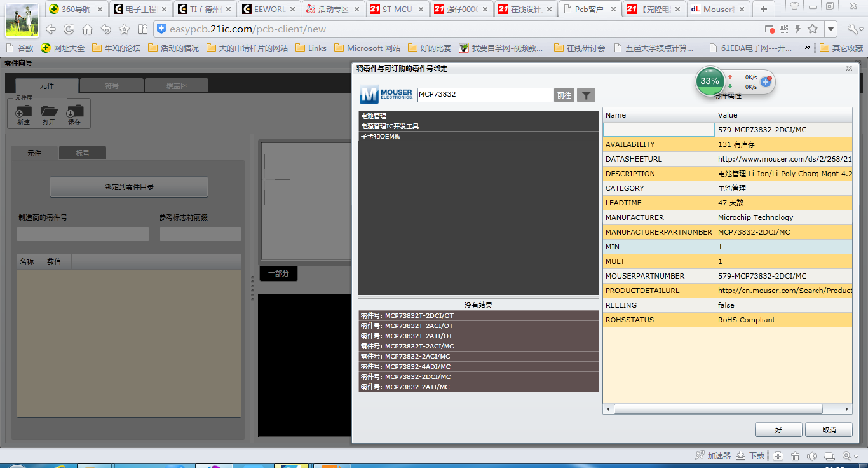Select part MCP73832T-2ACI/OT

click(x=478, y=326)
